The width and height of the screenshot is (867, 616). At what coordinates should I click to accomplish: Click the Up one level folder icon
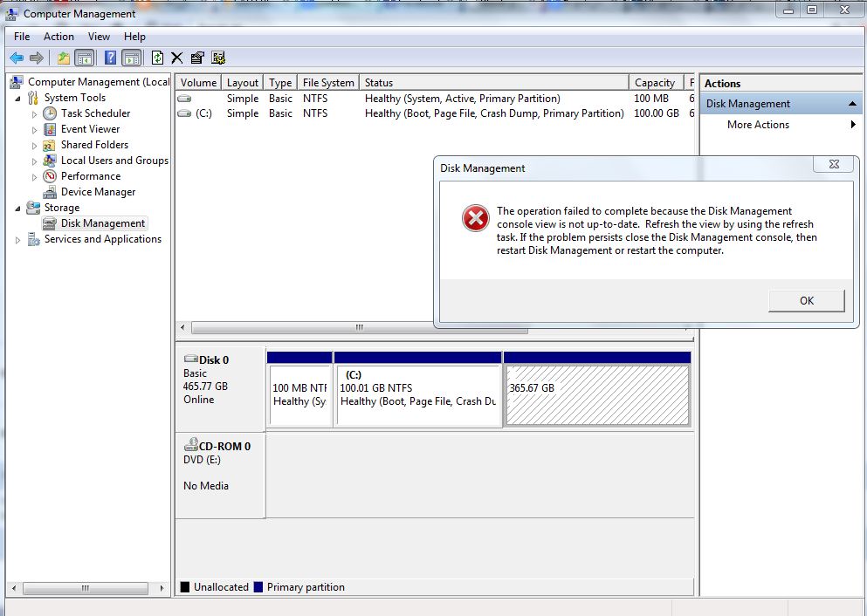click(x=64, y=58)
